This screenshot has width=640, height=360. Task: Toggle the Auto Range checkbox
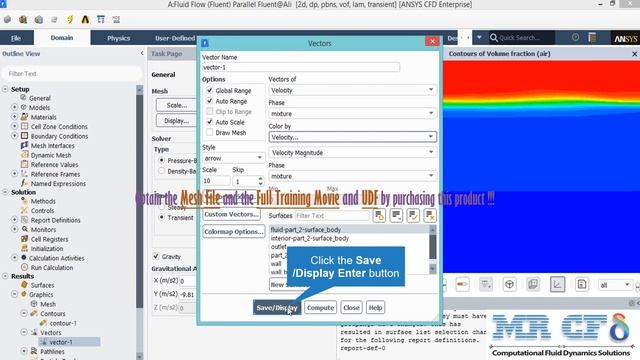[209, 101]
